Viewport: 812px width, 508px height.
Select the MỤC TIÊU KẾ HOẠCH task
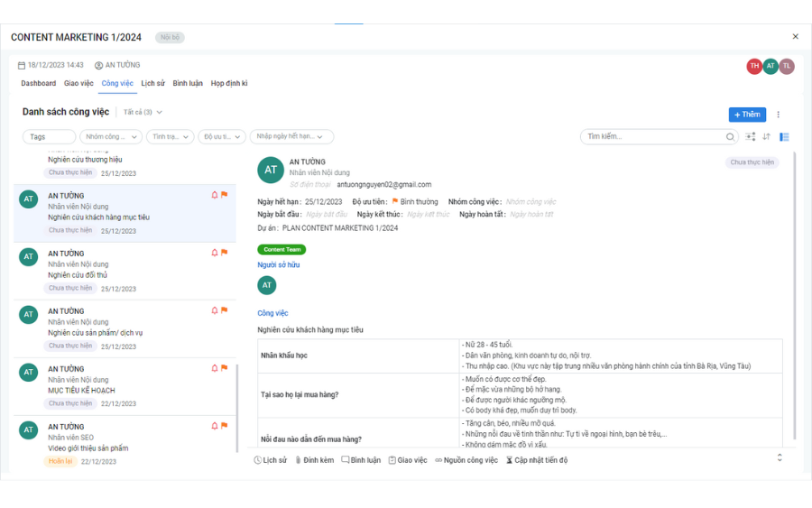pos(125,386)
